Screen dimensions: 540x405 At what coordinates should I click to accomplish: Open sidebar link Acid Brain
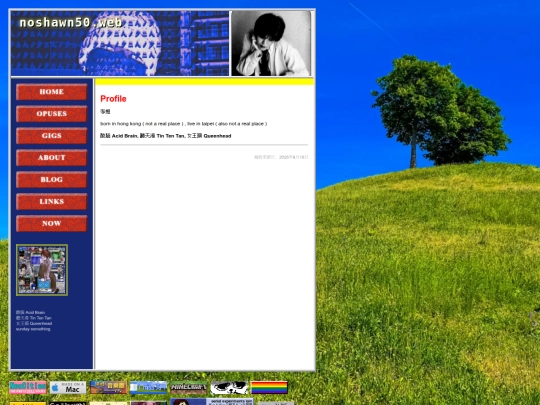(x=30, y=312)
